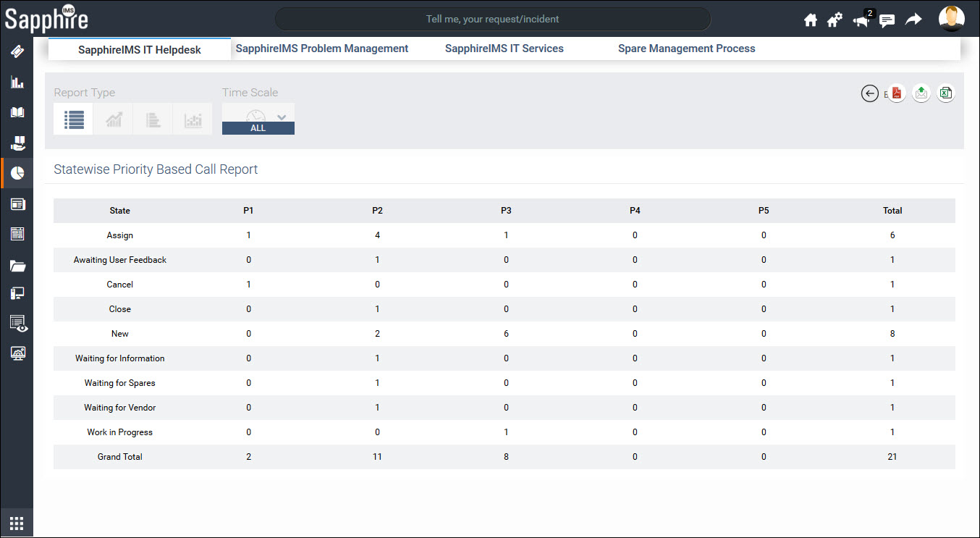
Task: Click the P1 count link for Assign state
Action: [248, 235]
